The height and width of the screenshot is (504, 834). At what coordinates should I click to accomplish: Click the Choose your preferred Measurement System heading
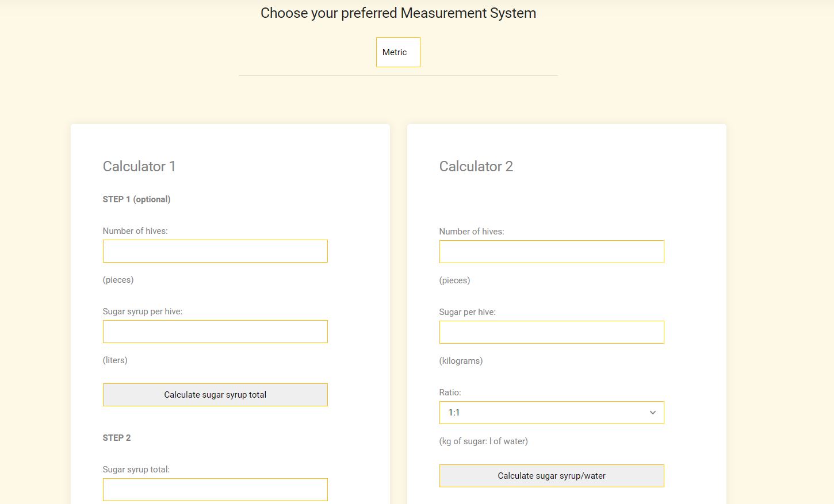tap(397, 13)
